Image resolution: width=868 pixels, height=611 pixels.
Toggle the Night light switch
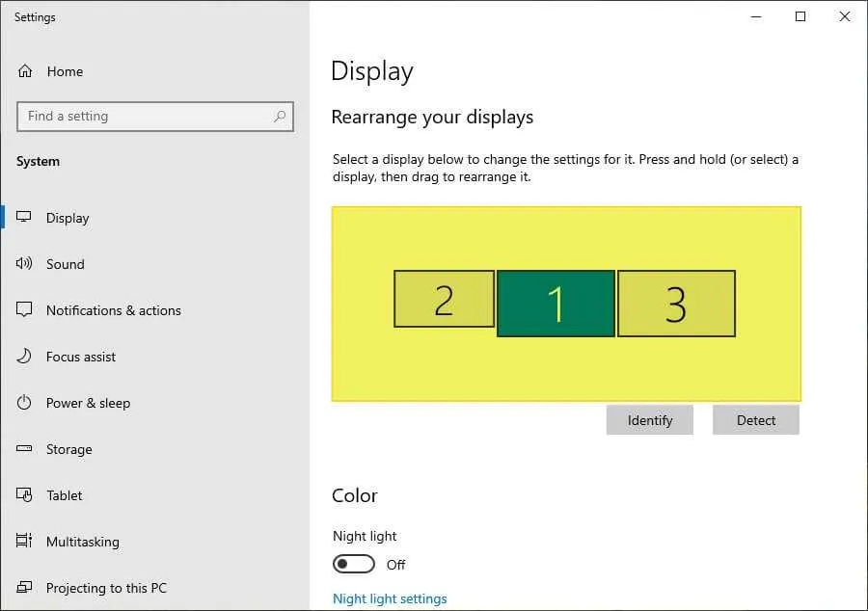pyautogui.click(x=354, y=564)
